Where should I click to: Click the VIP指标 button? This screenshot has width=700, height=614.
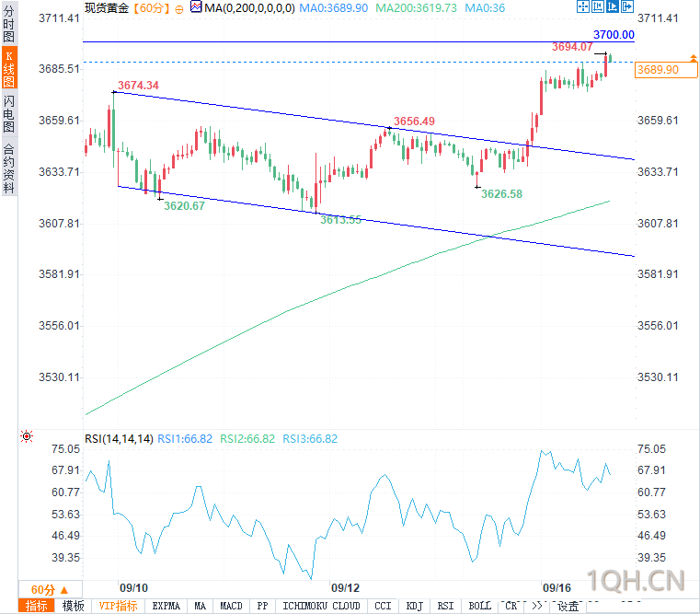coord(118,606)
